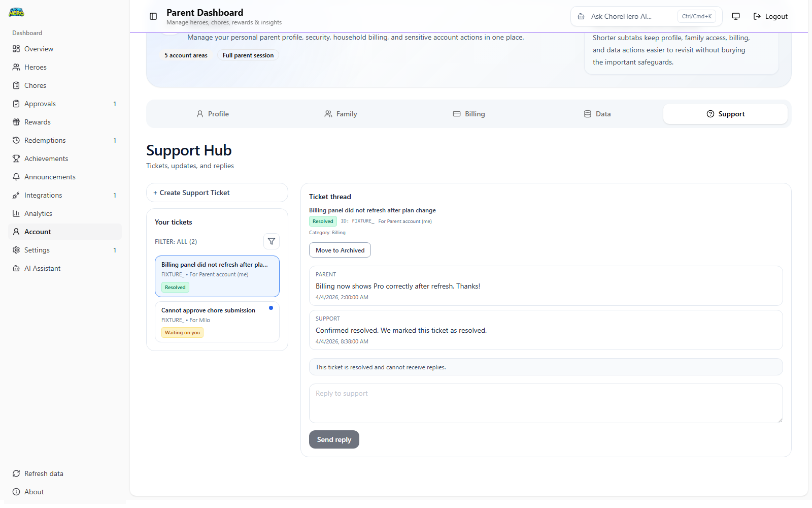Viewport: 812px width, 508px height.
Task: Move the ticket to Archived
Action: pyautogui.click(x=340, y=250)
